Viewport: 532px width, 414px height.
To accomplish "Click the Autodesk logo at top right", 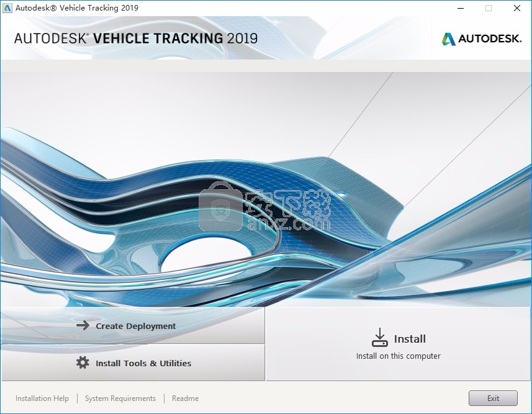I will point(482,38).
